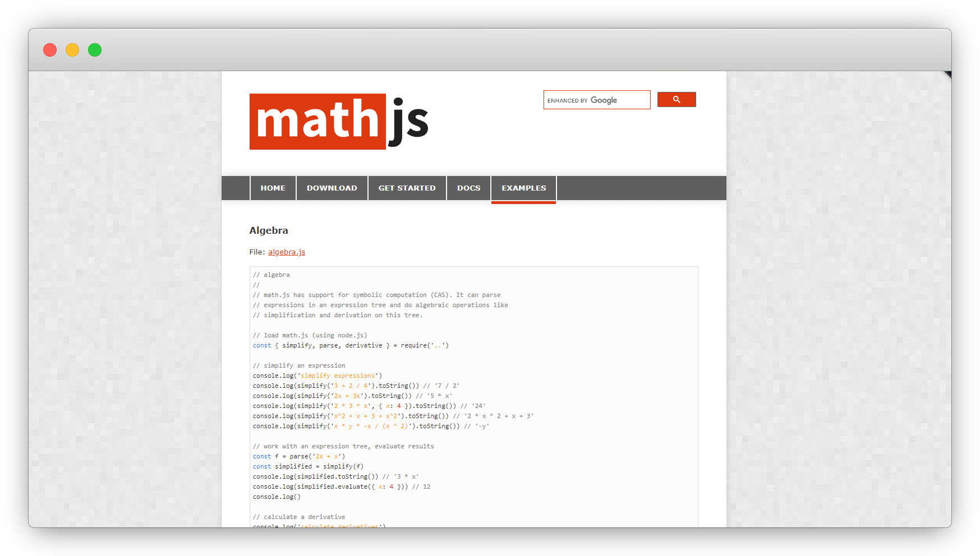
Task: Click the const f = parse('2x + x') line
Action: 299,457
